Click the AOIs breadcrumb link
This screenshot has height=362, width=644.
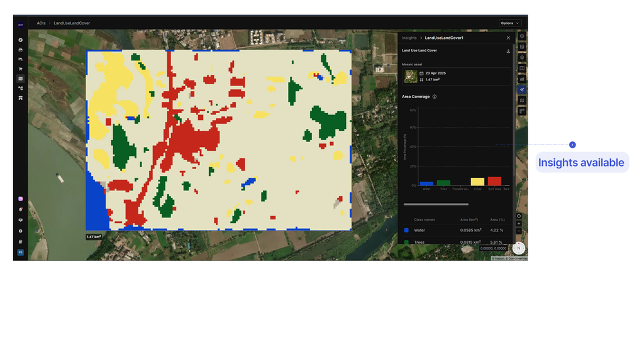(41, 23)
